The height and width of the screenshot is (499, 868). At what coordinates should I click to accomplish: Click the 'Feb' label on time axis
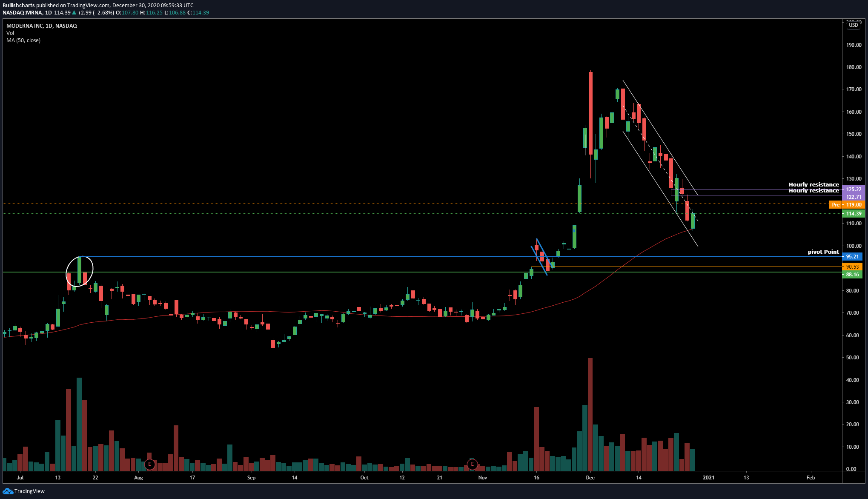click(811, 478)
